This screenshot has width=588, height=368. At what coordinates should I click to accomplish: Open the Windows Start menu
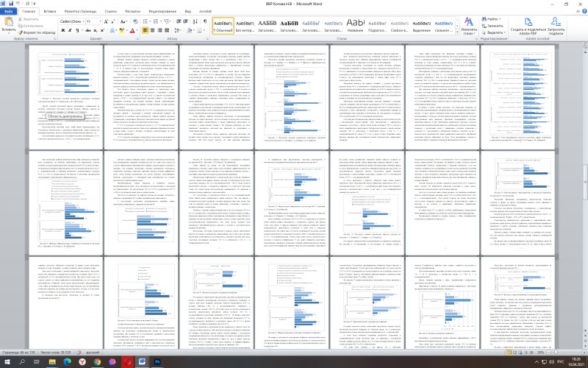[7, 362]
